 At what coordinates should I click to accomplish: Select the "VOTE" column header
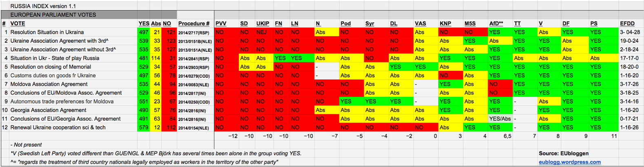(x=18, y=24)
